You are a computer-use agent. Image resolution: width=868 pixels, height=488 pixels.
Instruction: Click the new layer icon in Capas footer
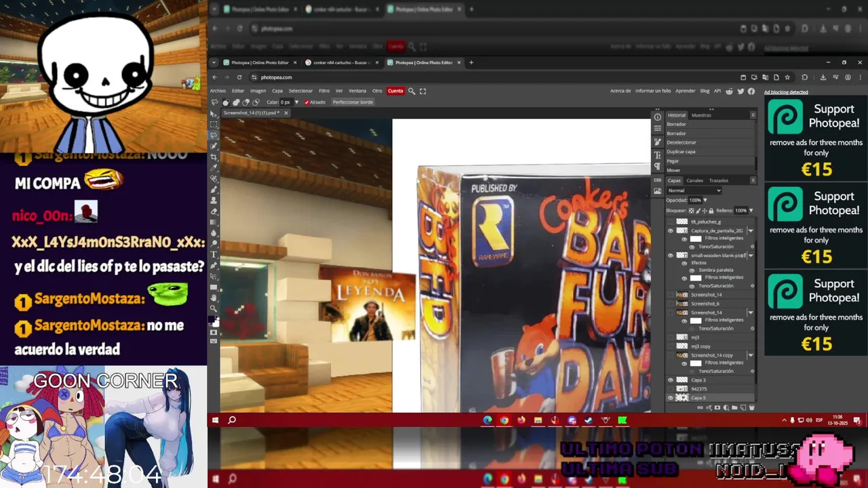[743, 407]
